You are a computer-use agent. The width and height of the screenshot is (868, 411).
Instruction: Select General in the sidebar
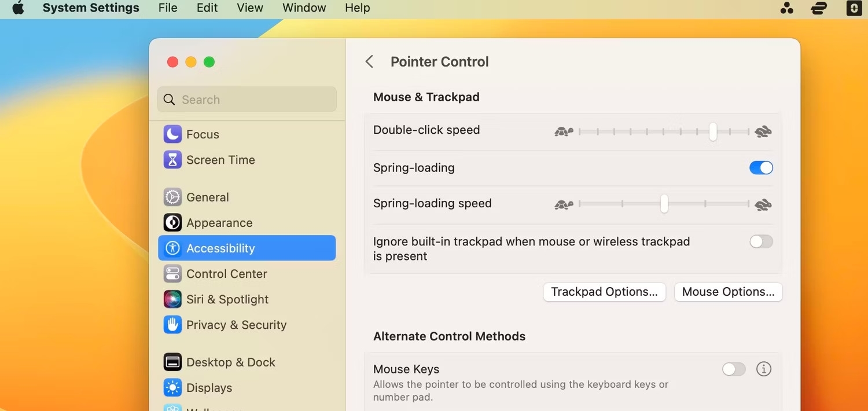click(x=247, y=197)
